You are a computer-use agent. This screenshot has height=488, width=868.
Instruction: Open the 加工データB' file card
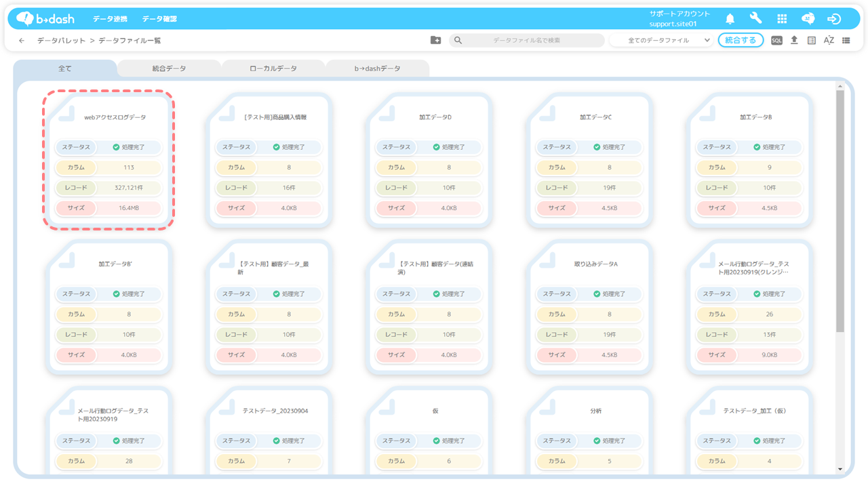[x=108, y=306]
